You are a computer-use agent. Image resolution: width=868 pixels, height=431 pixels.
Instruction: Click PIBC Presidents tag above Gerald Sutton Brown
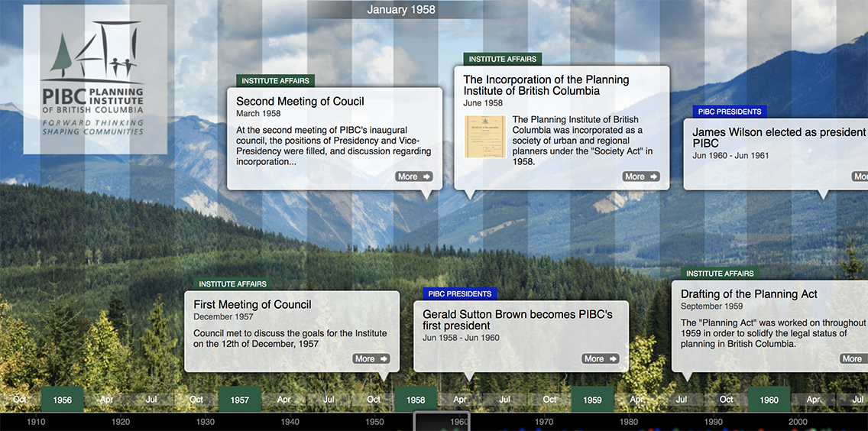pyautogui.click(x=459, y=294)
